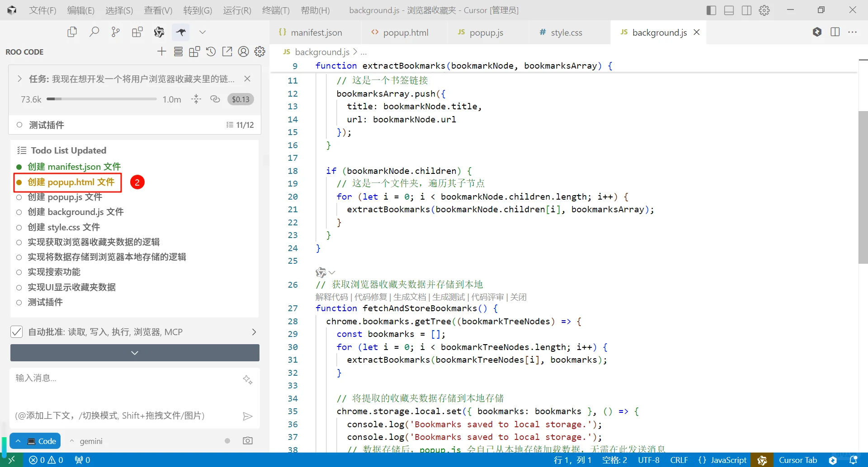The width and height of the screenshot is (868, 467).
Task: Open the 终端(T) menu
Action: click(x=276, y=10)
